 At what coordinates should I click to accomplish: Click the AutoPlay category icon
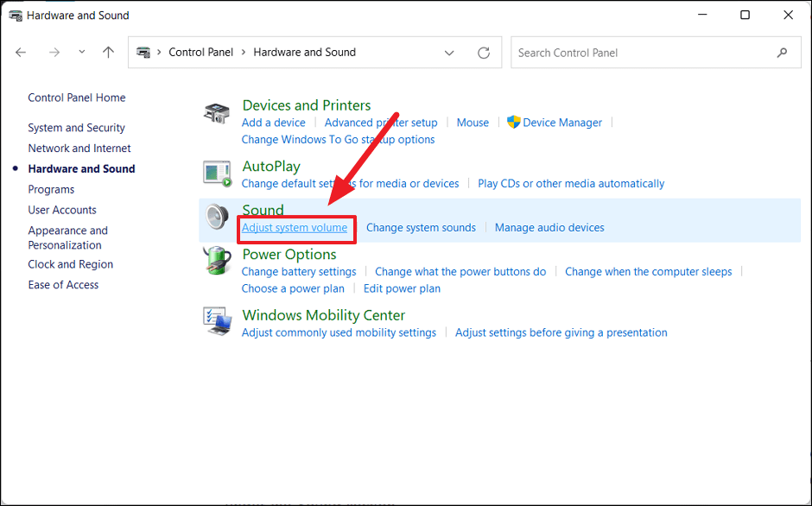pyautogui.click(x=217, y=174)
